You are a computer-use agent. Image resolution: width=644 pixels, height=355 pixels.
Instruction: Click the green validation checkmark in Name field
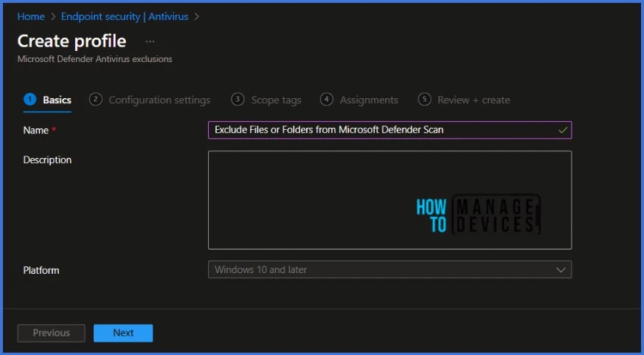(x=563, y=130)
